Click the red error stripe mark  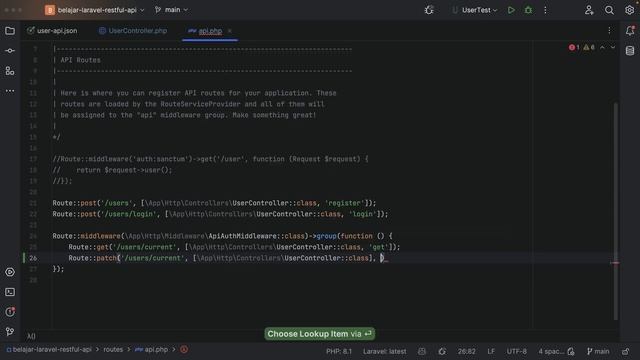click(615, 263)
